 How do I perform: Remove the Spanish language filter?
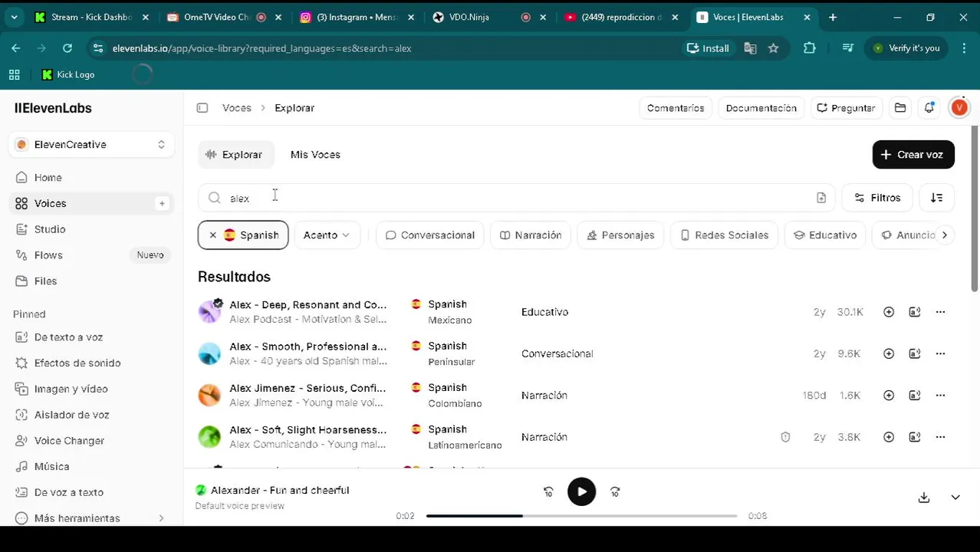pos(213,235)
